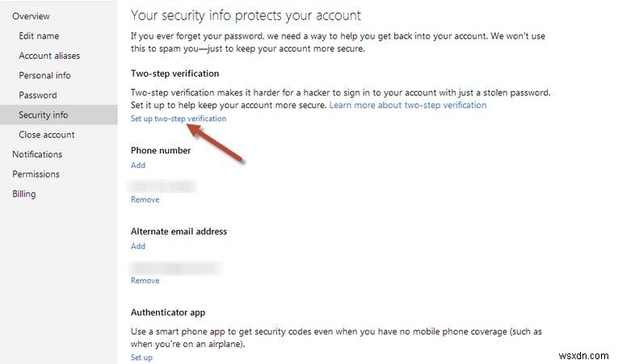Viewport: 618px width, 364px height.
Task: Click Learn more about two-step verification
Action: pyautogui.click(x=408, y=105)
